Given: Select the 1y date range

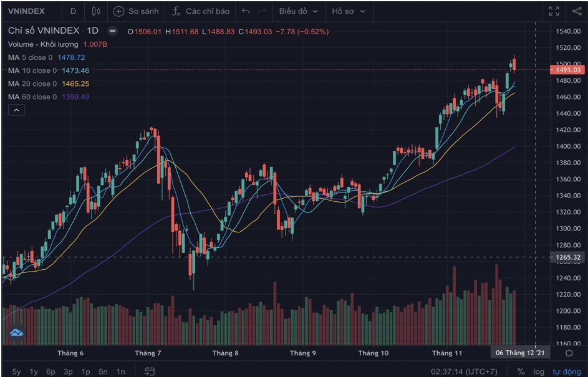Looking at the screenshot, I should [34, 372].
